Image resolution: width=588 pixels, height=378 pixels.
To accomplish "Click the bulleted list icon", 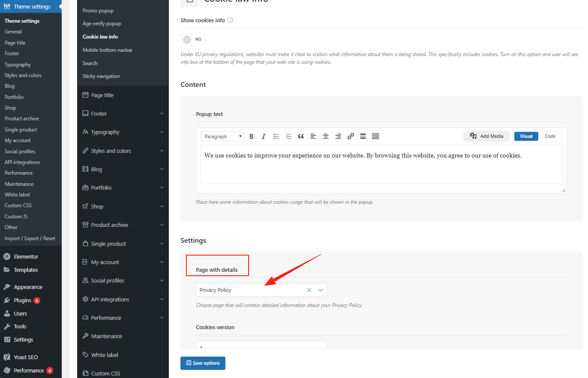I will click(276, 136).
